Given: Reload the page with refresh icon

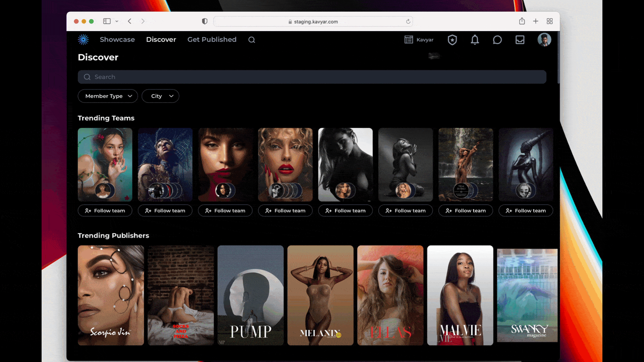Looking at the screenshot, I should (408, 21).
